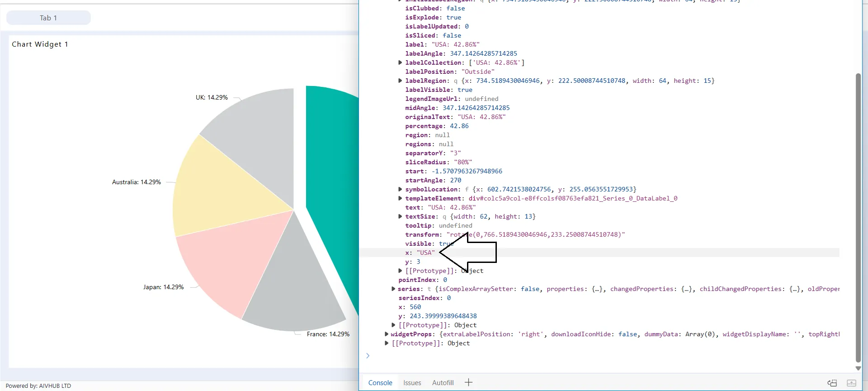Click the percentage: 42.86 property

point(437,126)
